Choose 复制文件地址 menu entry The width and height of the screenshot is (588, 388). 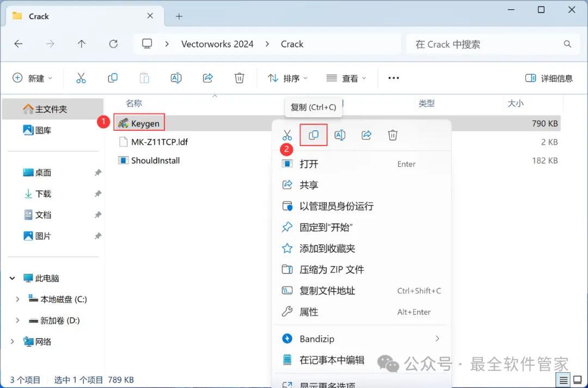[362, 290]
